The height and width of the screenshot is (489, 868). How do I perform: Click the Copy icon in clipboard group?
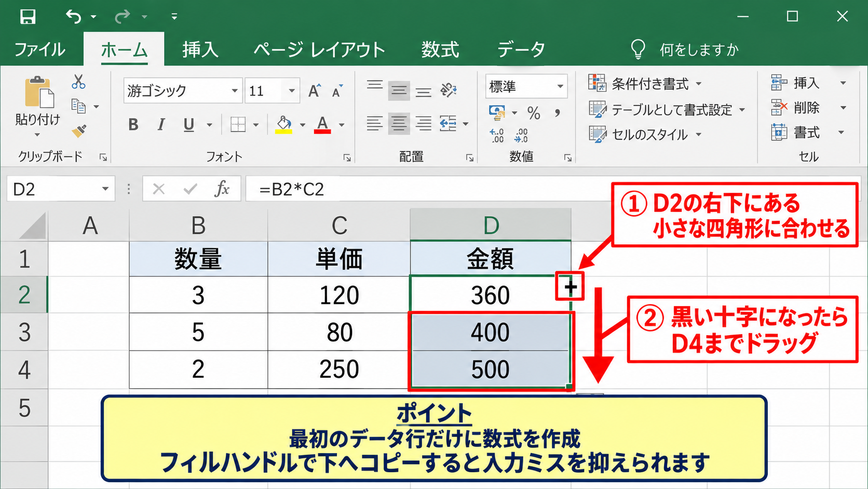(x=78, y=106)
